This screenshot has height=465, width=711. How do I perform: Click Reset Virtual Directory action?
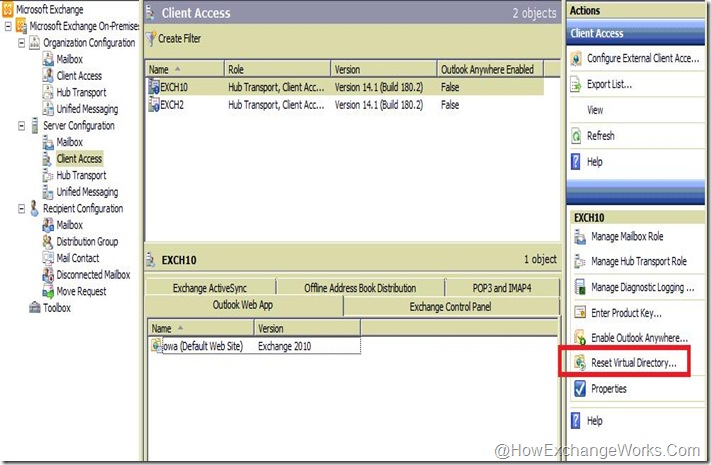(x=633, y=362)
